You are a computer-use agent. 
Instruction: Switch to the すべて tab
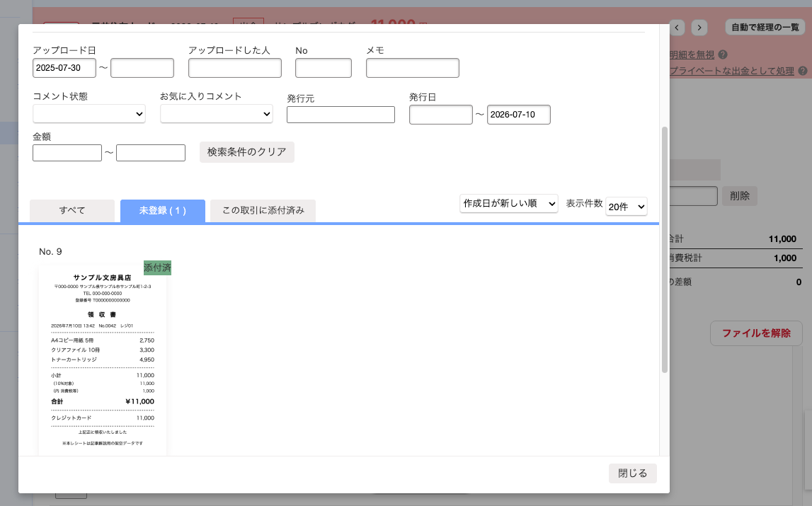pyautogui.click(x=72, y=211)
